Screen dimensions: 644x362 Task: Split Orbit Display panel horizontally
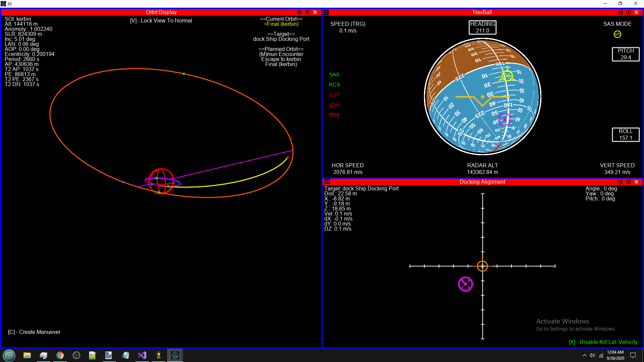pyautogui.click(x=299, y=12)
